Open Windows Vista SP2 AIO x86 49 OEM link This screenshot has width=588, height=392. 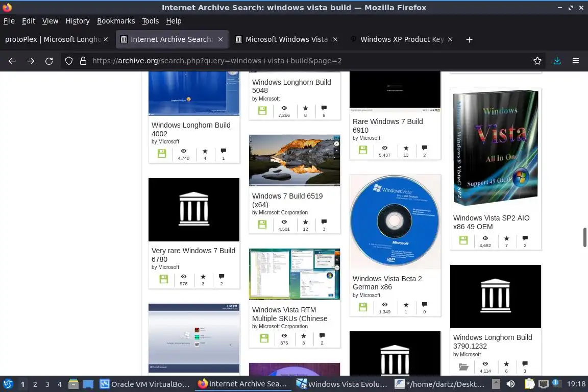(x=491, y=222)
